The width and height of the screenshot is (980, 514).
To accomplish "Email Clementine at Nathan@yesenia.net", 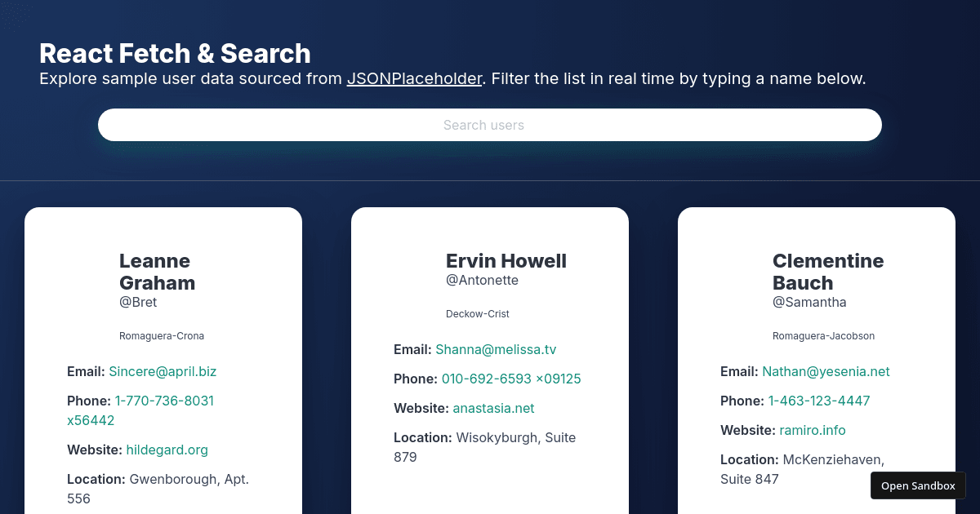I will [826, 371].
